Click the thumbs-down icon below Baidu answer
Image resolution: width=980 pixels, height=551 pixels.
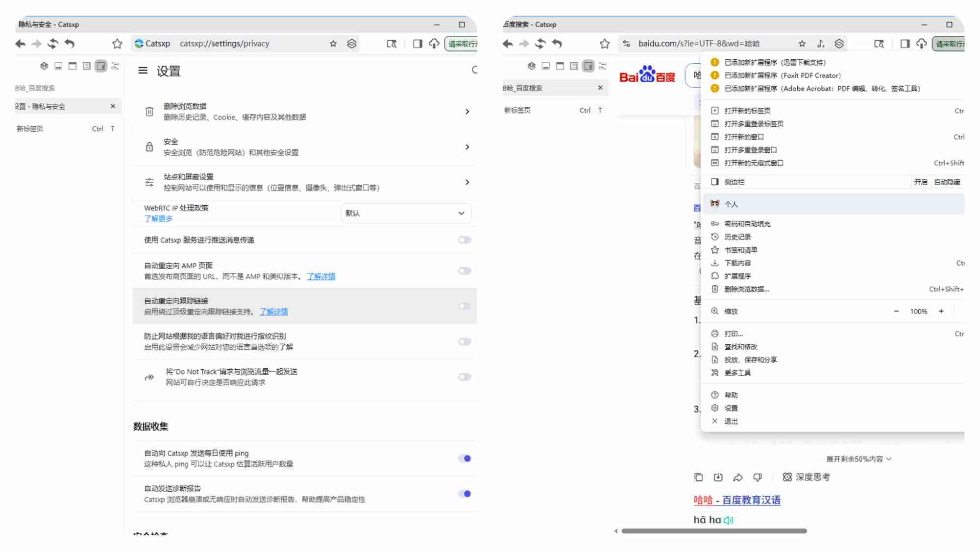[x=758, y=477]
